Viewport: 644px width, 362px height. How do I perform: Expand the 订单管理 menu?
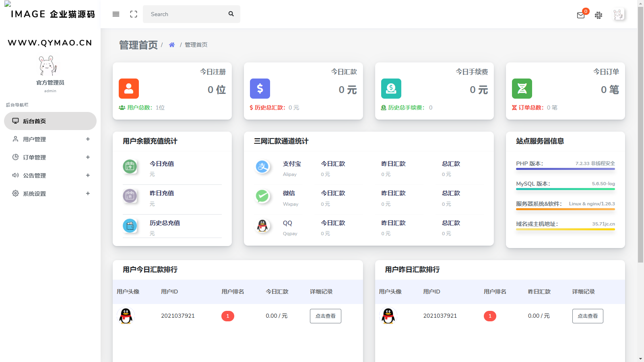50,157
